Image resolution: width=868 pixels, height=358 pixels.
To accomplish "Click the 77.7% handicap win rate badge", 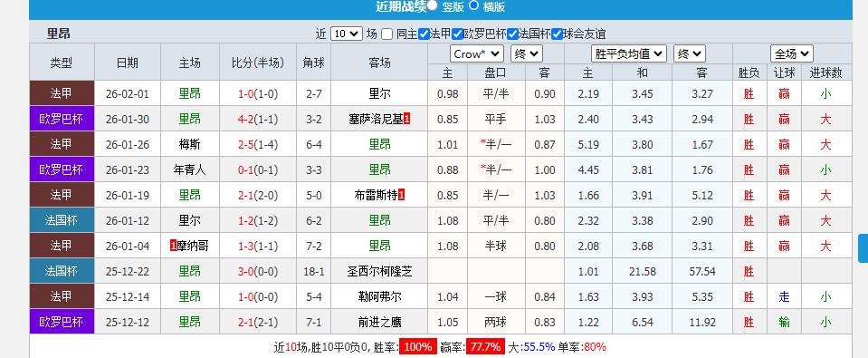I will click(485, 347).
